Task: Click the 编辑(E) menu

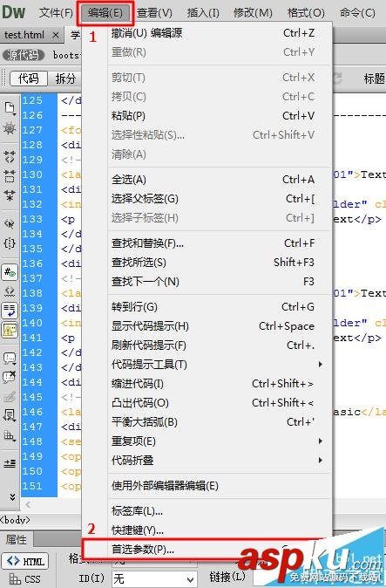Action: [105, 13]
